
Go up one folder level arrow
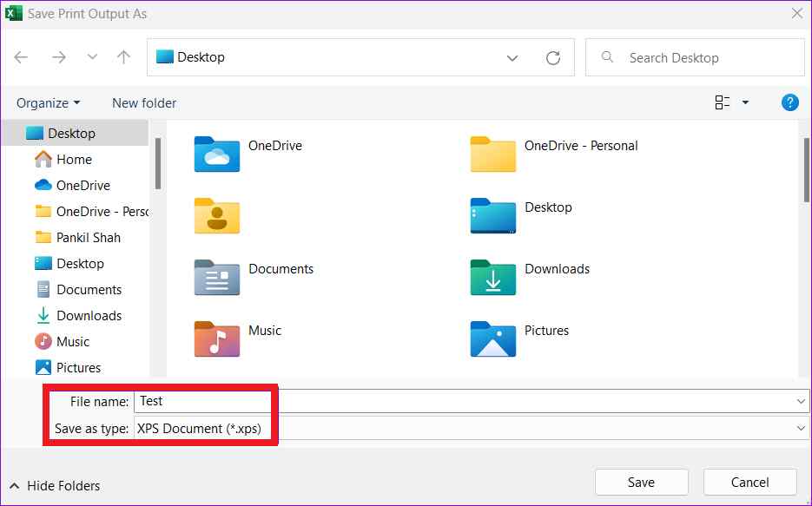(x=123, y=57)
